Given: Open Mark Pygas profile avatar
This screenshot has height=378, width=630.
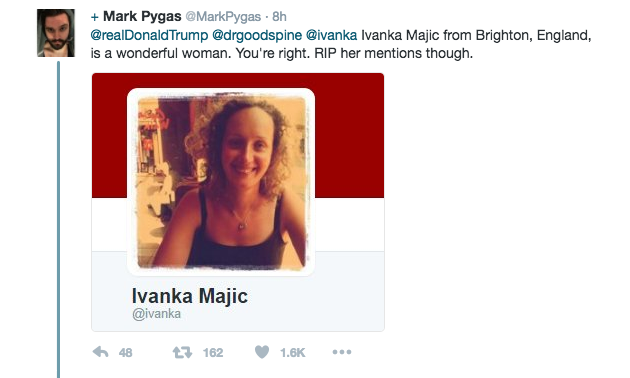Looking at the screenshot, I should pos(56,33).
